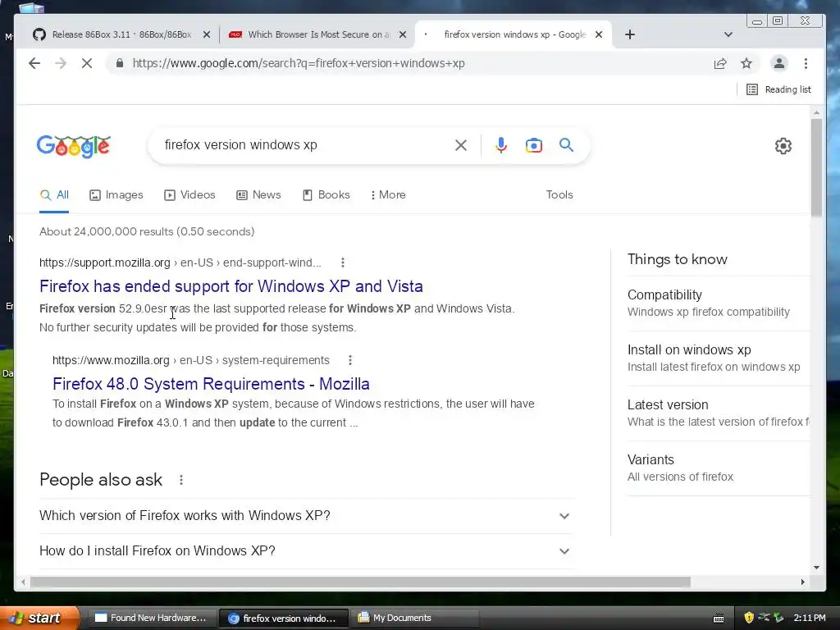The image size is (840, 630).
Task: Close the 86Box release tab
Action: click(x=206, y=34)
